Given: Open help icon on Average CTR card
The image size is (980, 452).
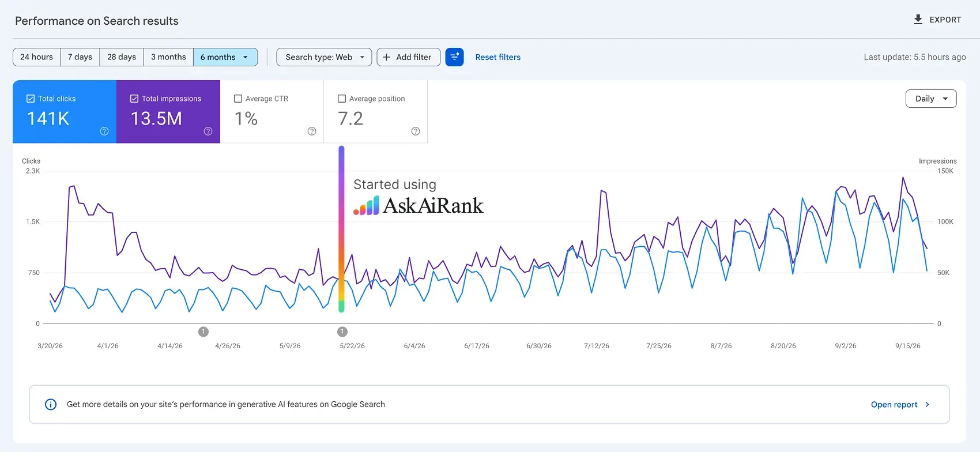Looking at the screenshot, I should (312, 131).
